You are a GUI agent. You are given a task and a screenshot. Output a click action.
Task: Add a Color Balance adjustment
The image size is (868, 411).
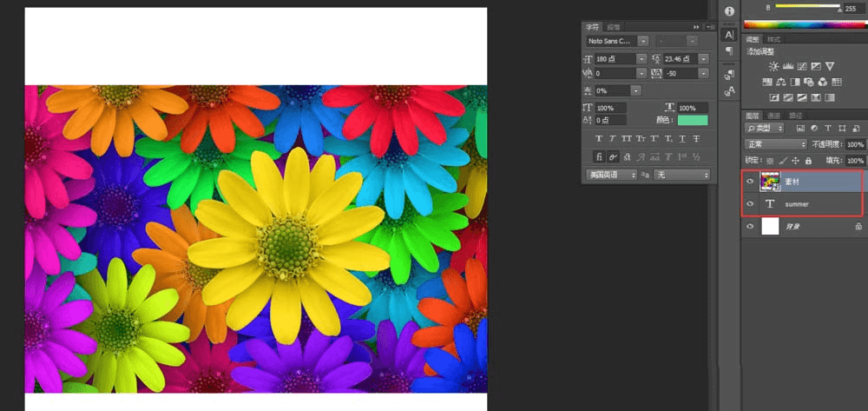click(x=781, y=82)
